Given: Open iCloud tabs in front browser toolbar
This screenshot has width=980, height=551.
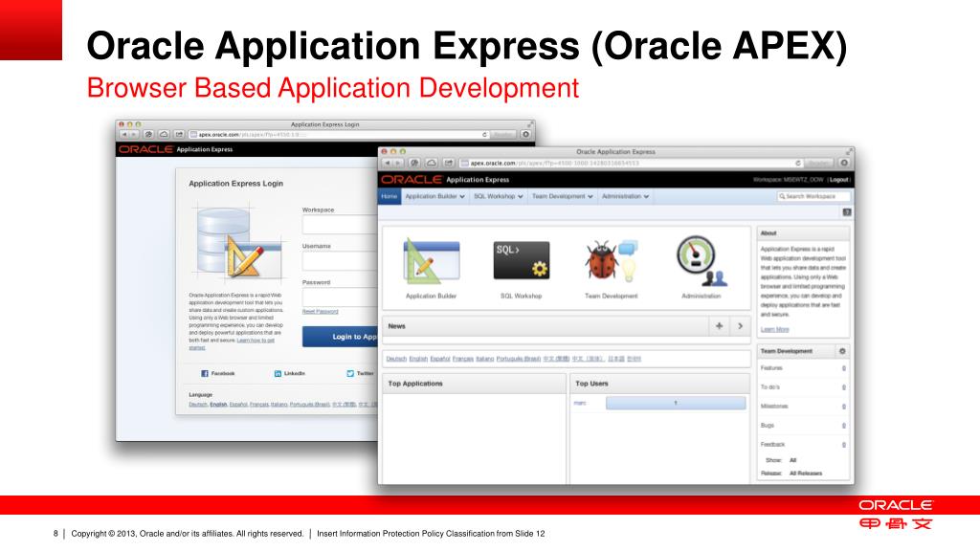Looking at the screenshot, I should [432, 163].
